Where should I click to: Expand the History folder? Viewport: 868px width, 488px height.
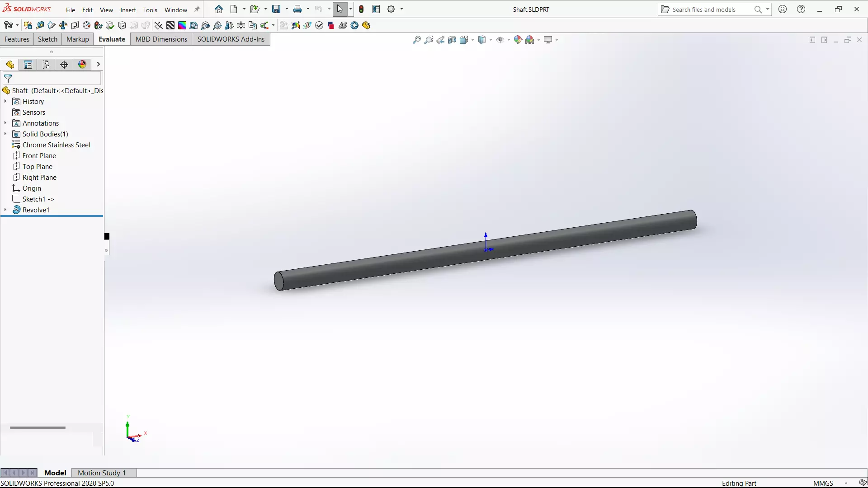tap(5, 102)
